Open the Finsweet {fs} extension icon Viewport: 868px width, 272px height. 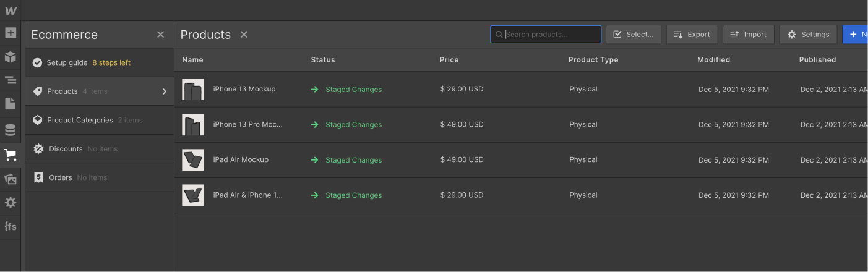[11, 226]
